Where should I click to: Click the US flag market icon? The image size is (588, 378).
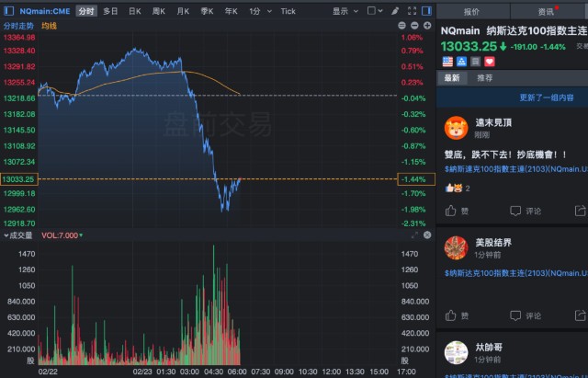point(447,61)
